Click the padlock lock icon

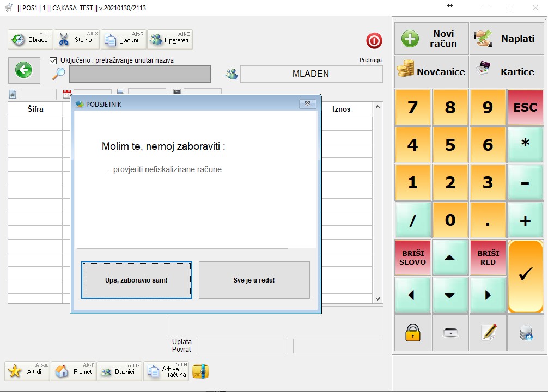(413, 333)
